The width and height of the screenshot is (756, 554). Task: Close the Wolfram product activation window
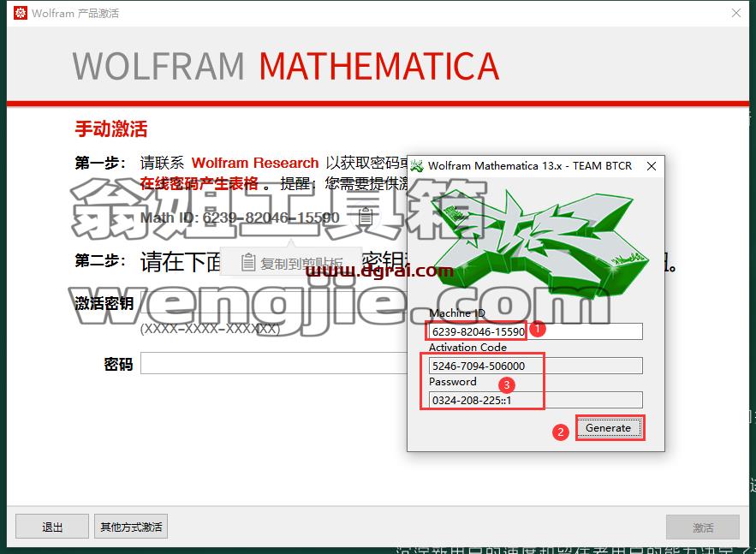pos(736,13)
